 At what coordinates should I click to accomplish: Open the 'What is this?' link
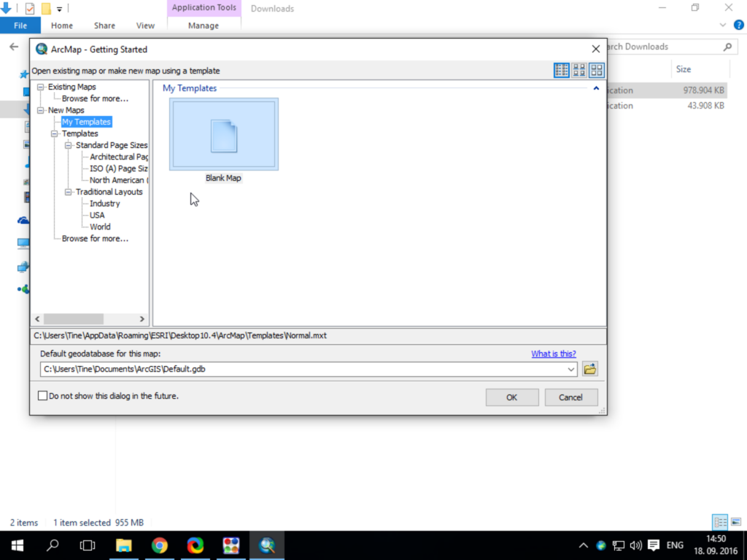tap(554, 354)
